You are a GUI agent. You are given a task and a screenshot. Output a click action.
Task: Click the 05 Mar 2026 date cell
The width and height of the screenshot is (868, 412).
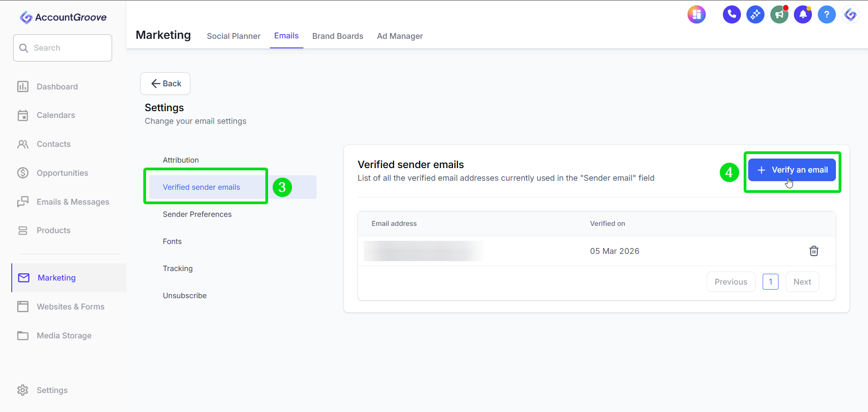pyautogui.click(x=615, y=251)
